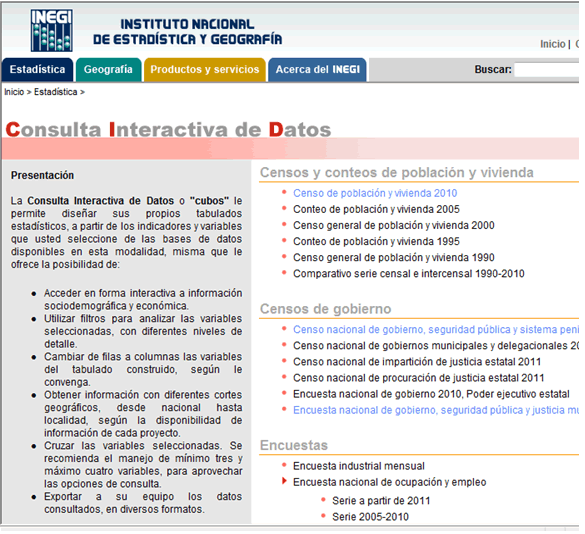The image size is (585, 534).
Task: Open Censo nacional de gobiernos municipales y delegacionales
Action: (x=436, y=346)
